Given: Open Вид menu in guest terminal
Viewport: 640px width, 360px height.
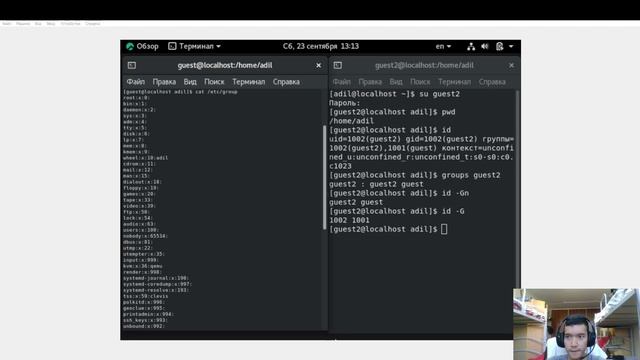Looking at the screenshot, I should (190, 82).
